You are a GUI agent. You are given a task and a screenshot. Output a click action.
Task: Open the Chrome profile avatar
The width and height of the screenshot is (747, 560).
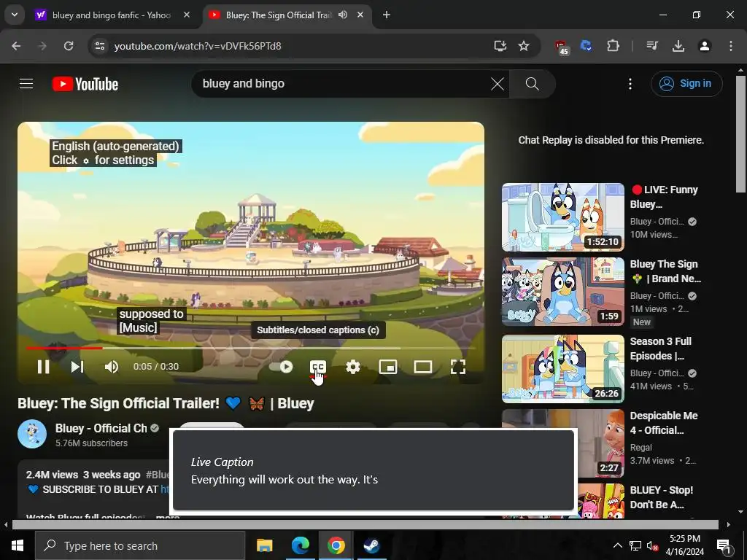coord(705,46)
